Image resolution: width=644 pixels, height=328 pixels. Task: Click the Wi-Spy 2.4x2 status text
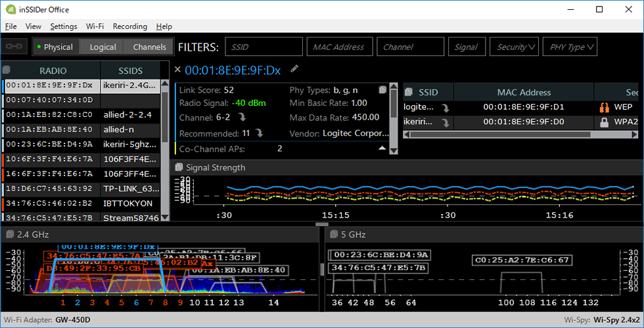pos(616,319)
